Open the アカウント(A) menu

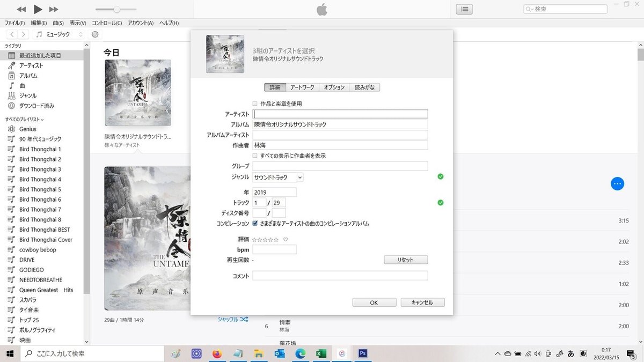[x=141, y=23]
